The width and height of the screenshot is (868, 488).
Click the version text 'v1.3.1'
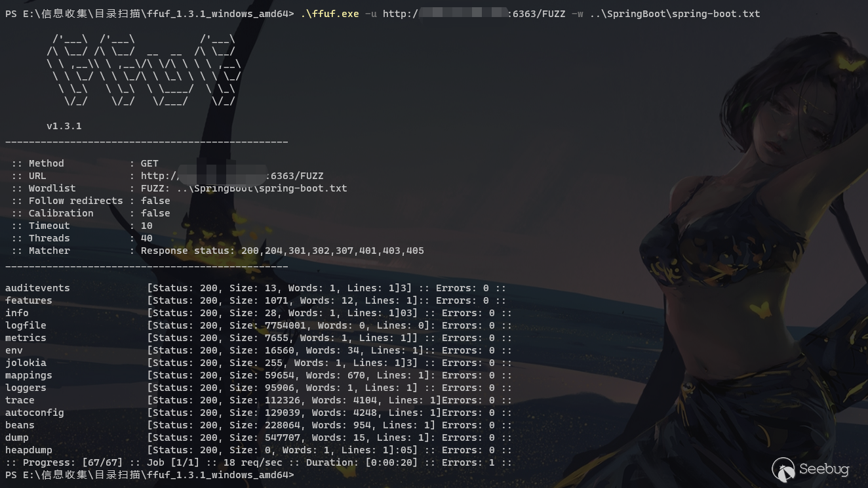(x=64, y=126)
